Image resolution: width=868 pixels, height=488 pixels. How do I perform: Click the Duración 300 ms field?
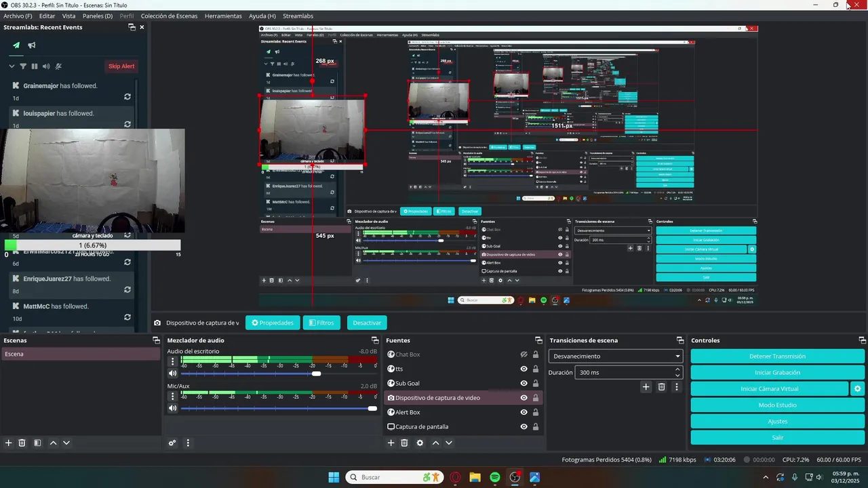tap(628, 372)
